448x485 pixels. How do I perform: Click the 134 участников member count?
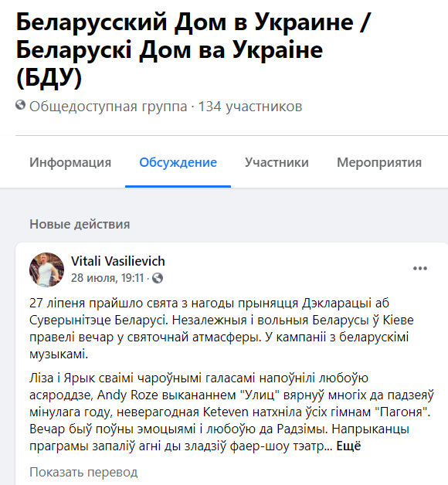click(250, 107)
